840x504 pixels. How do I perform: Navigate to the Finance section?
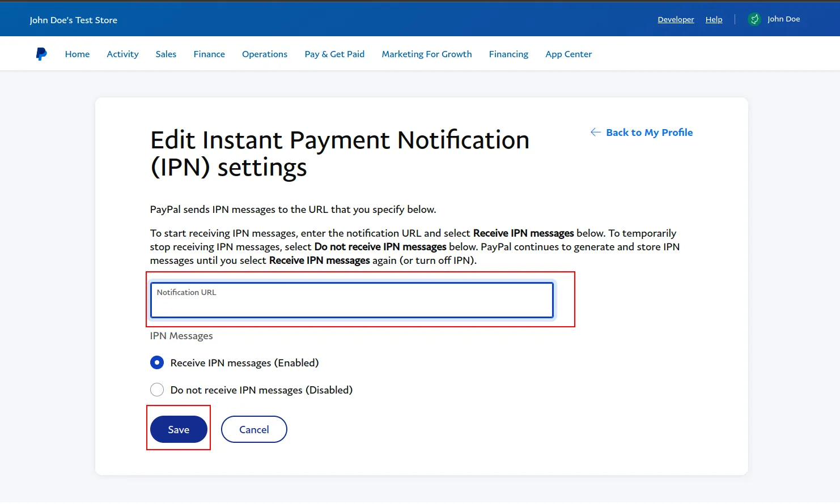click(209, 54)
